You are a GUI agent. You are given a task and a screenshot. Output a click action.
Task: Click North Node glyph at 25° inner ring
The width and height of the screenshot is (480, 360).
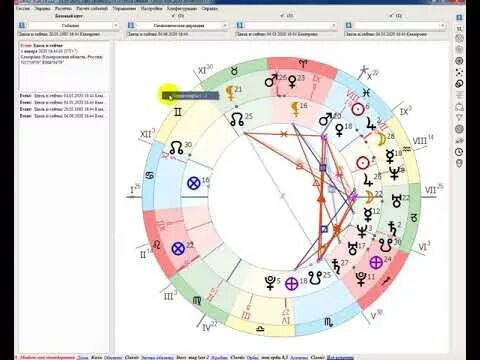pyautogui.click(x=238, y=119)
